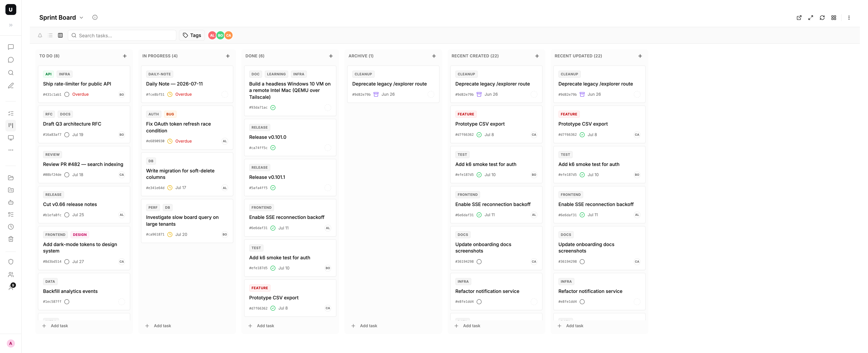The width and height of the screenshot is (868, 353).
Task: Toggle status on TO DO Backfill analytics events
Action: pos(67,302)
